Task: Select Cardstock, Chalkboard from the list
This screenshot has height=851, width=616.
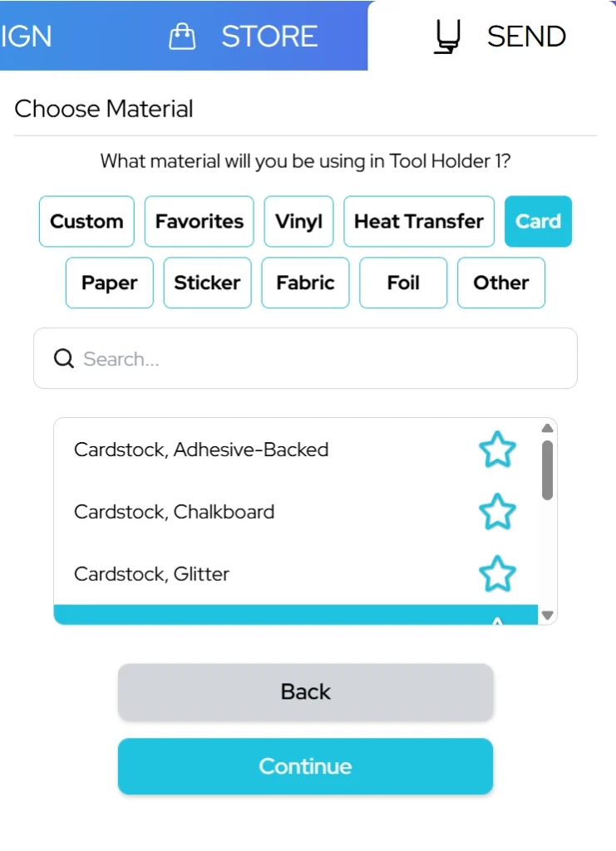Action: coord(175,512)
